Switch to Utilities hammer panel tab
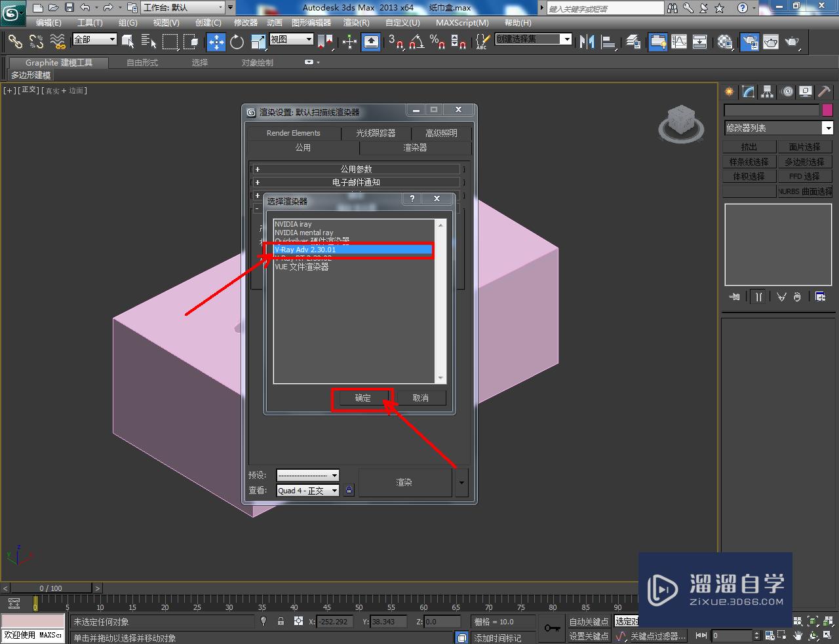The height and width of the screenshot is (644, 839). tap(824, 92)
